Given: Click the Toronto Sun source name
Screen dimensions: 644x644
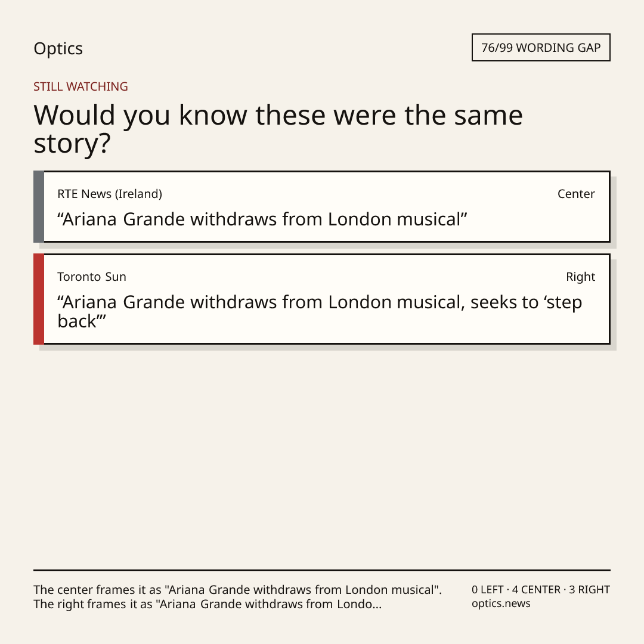Looking at the screenshot, I should 92,277.
